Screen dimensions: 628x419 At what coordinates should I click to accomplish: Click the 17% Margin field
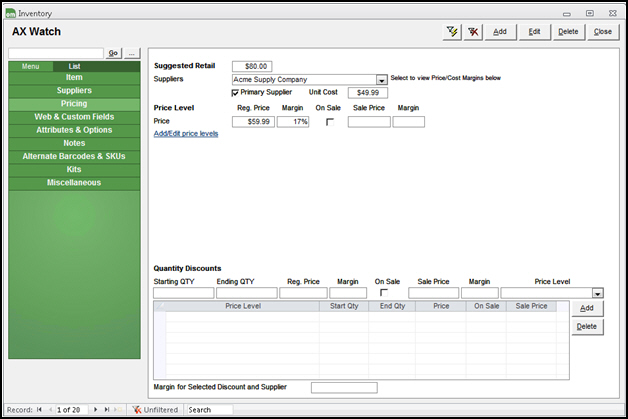coord(293,122)
